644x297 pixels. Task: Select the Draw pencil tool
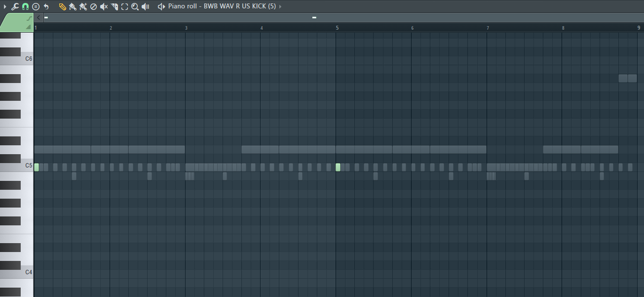(x=62, y=6)
